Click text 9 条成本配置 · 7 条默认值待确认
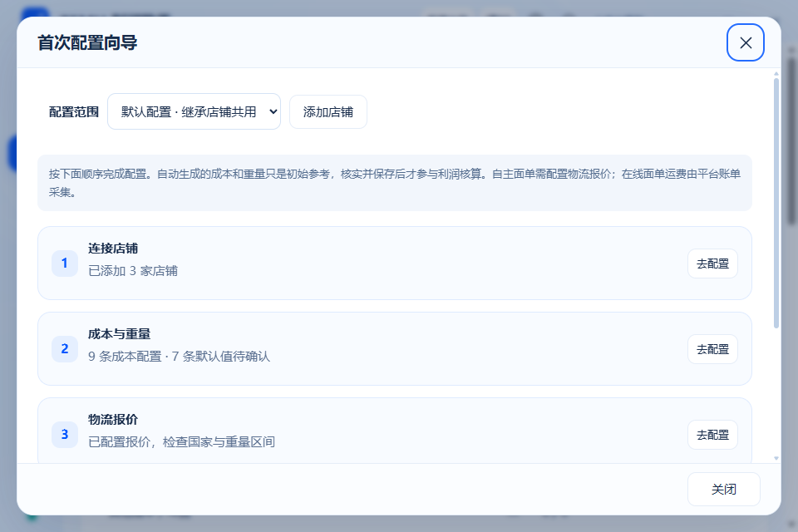The width and height of the screenshot is (798, 532). [x=180, y=357]
